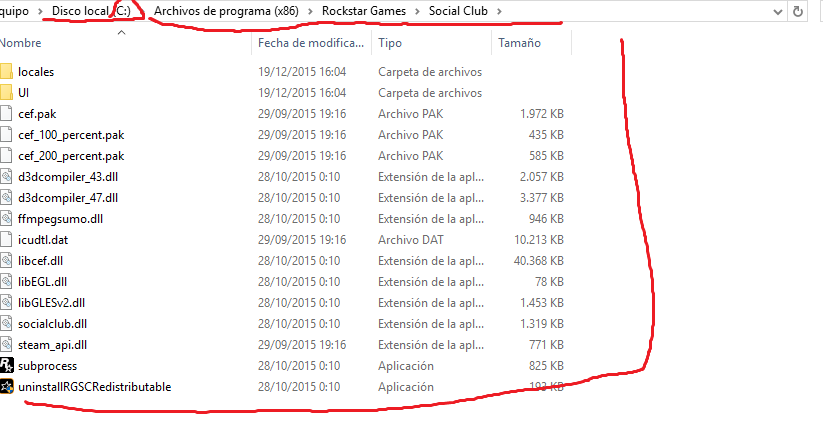Select the file name icudtl.dat

pos(43,240)
